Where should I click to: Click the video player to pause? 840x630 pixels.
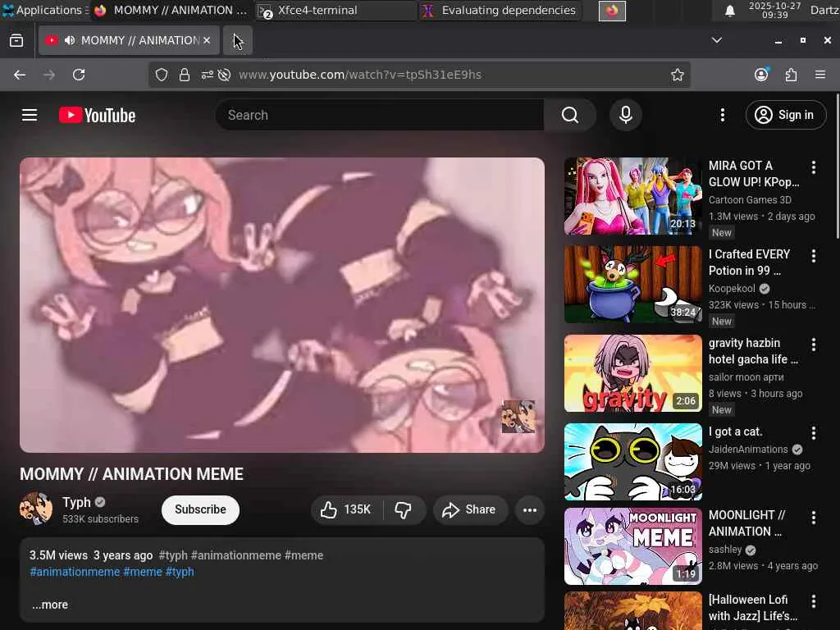[282, 305]
